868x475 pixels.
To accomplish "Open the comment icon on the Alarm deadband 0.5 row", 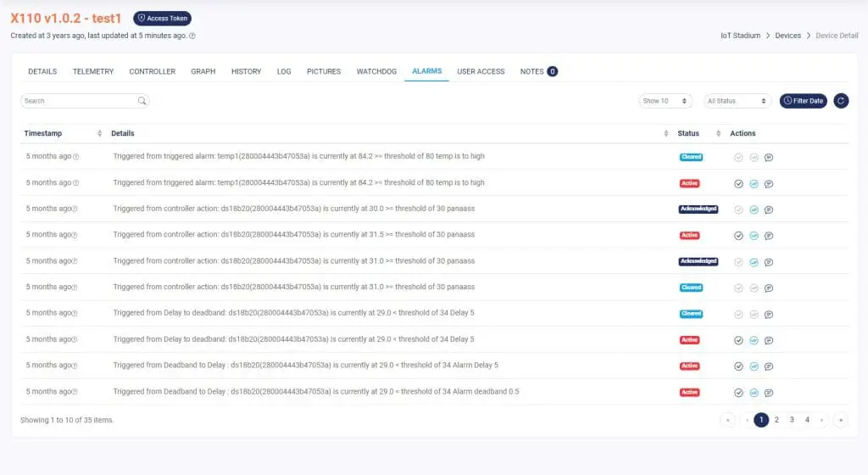I will (769, 393).
